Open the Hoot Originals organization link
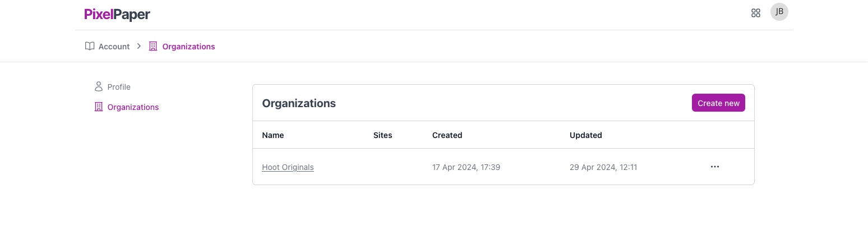The height and width of the screenshot is (230, 868). pyautogui.click(x=288, y=167)
